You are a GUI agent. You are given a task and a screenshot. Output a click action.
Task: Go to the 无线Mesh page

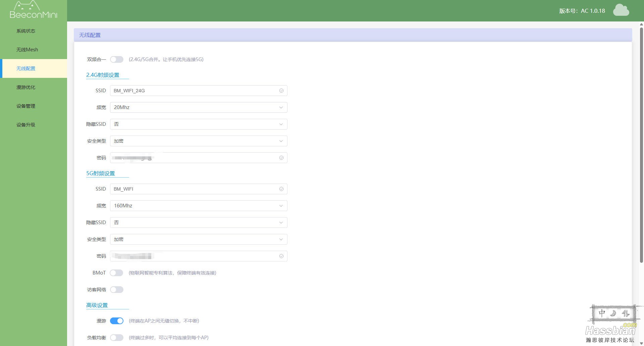coord(34,50)
